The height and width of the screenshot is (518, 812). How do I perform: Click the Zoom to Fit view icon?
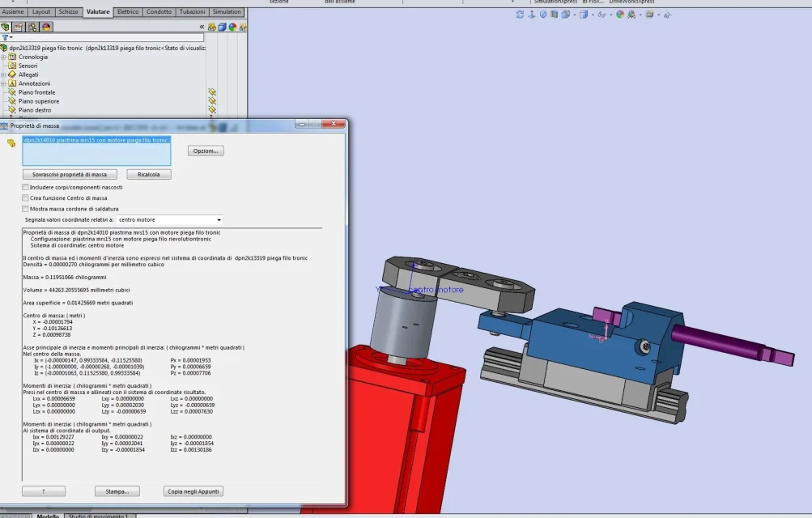pos(520,15)
